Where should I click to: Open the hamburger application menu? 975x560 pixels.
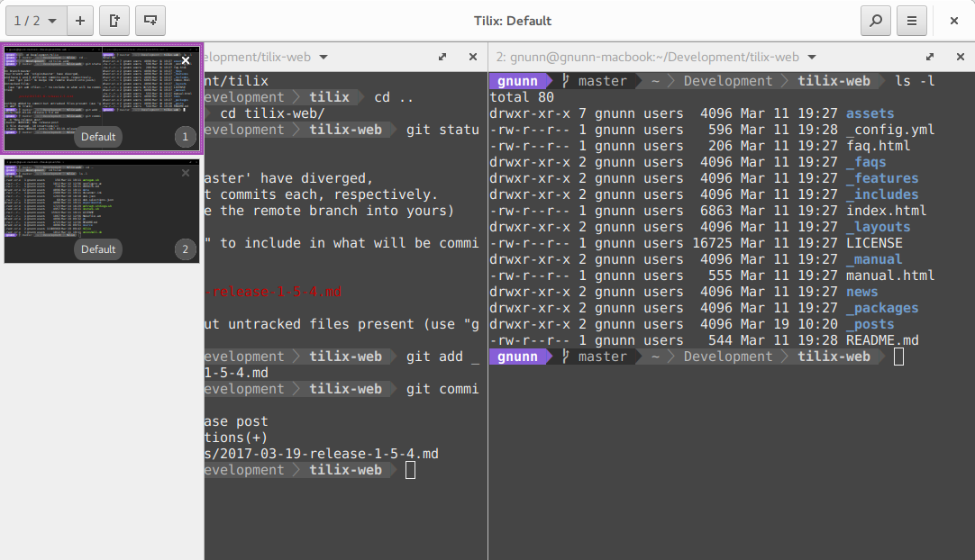(x=910, y=20)
